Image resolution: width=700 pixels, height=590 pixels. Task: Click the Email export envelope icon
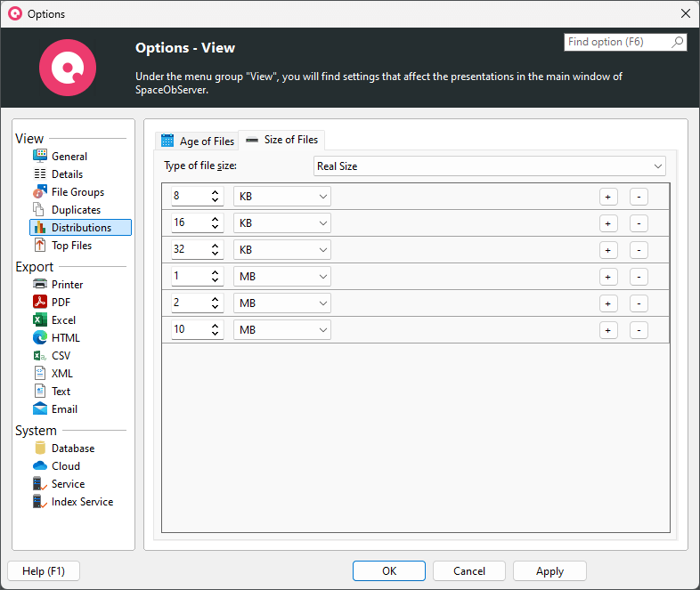[x=39, y=409]
